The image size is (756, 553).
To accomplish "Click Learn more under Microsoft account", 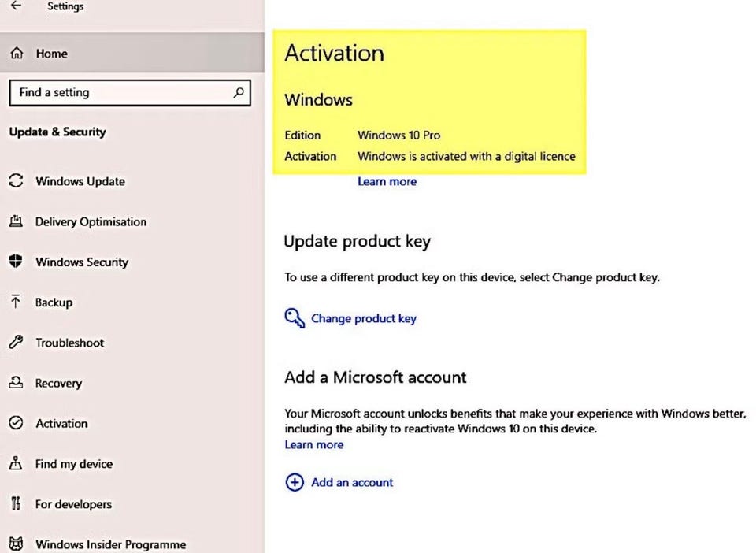I will pyautogui.click(x=314, y=444).
